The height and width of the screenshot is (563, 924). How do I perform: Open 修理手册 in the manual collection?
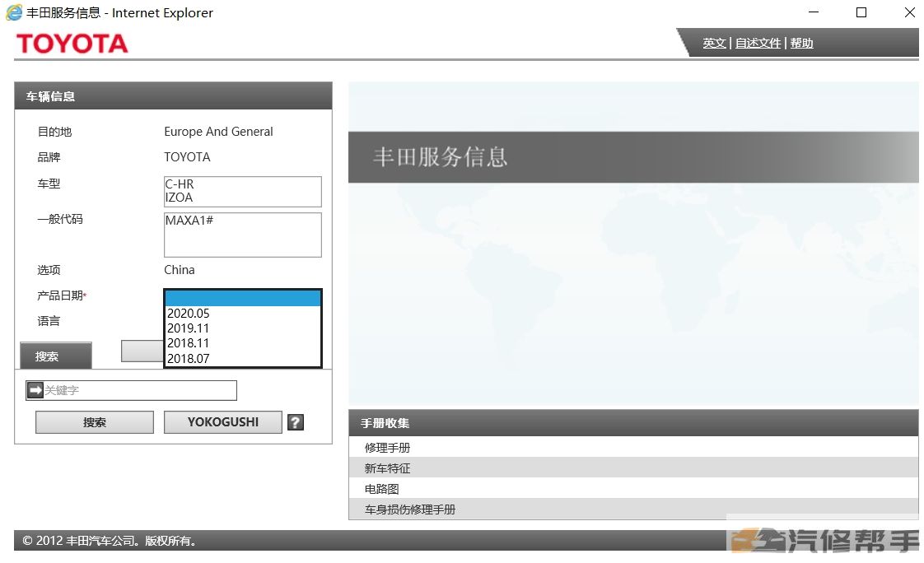click(633, 448)
